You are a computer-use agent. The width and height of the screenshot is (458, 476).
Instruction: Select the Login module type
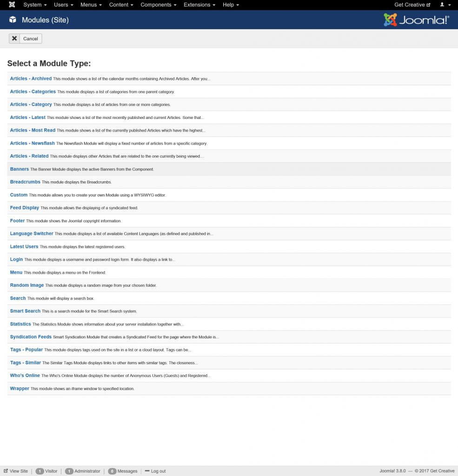tap(16, 259)
